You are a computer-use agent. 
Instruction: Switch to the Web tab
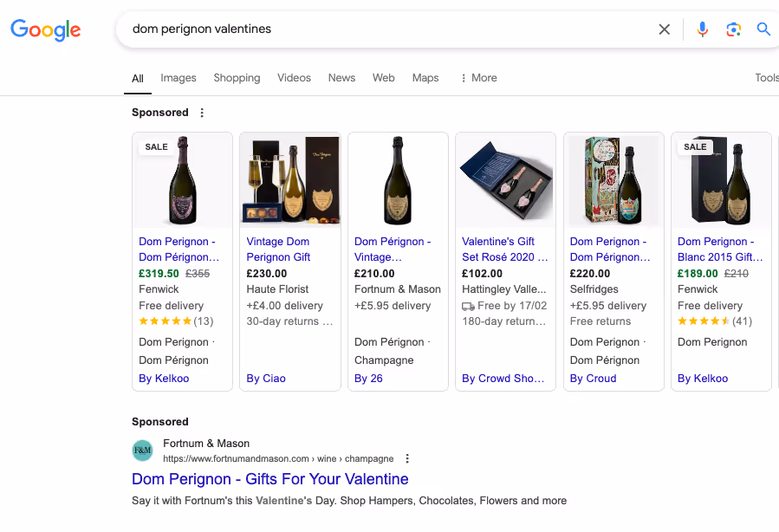[384, 78]
